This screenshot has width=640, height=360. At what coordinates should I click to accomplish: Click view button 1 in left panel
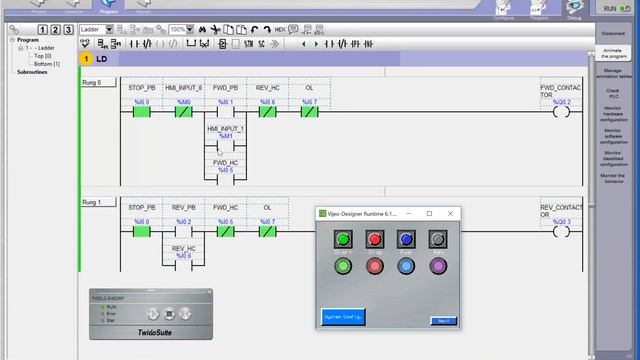42,30
